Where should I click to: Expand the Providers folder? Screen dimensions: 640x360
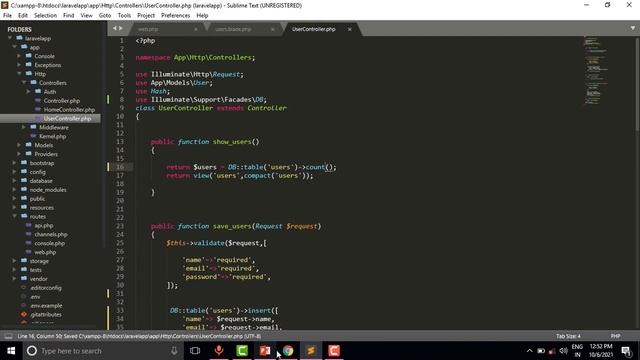[19, 154]
